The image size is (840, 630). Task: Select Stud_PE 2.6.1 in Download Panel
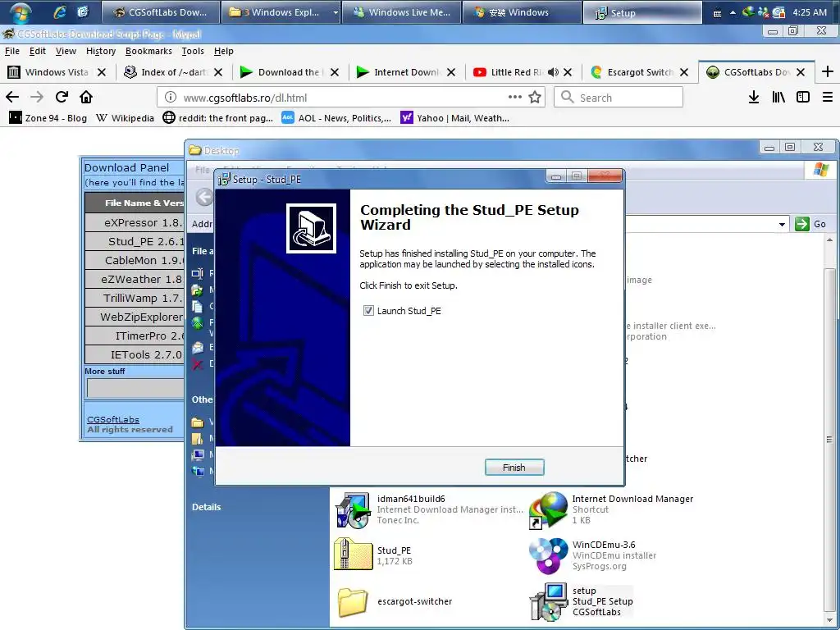click(135, 241)
